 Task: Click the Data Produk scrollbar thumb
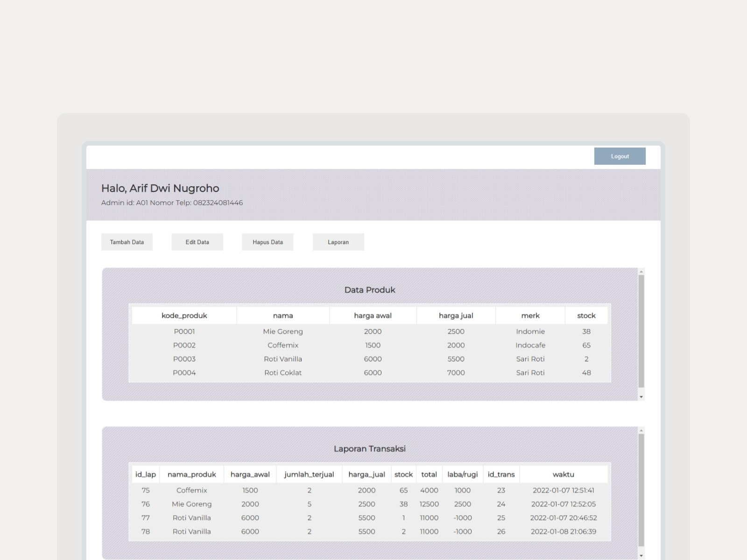coord(641,331)
